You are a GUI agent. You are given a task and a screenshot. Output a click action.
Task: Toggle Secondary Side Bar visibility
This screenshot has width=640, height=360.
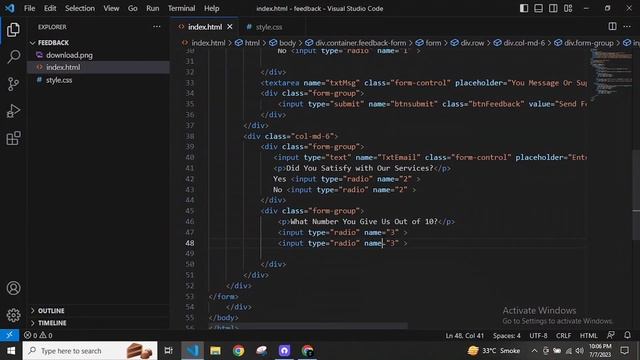click(x=553, y=8)
